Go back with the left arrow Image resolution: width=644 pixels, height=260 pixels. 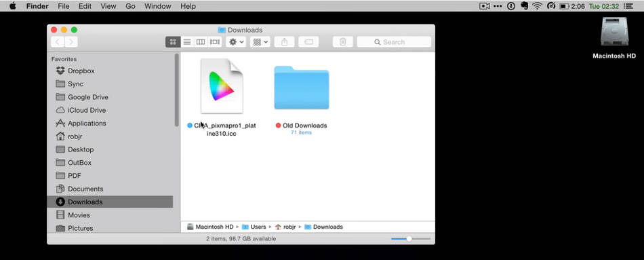pyautogui.click(x=58, y=42)
